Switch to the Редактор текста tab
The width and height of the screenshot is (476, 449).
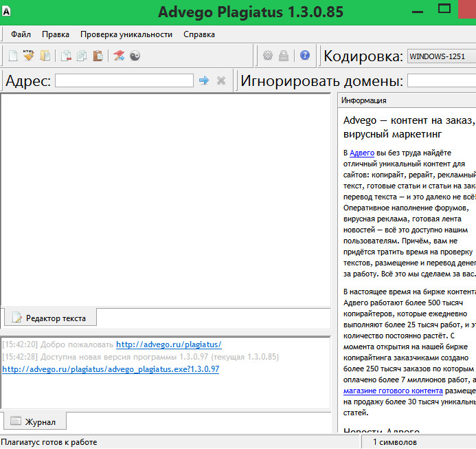[50, 318]
